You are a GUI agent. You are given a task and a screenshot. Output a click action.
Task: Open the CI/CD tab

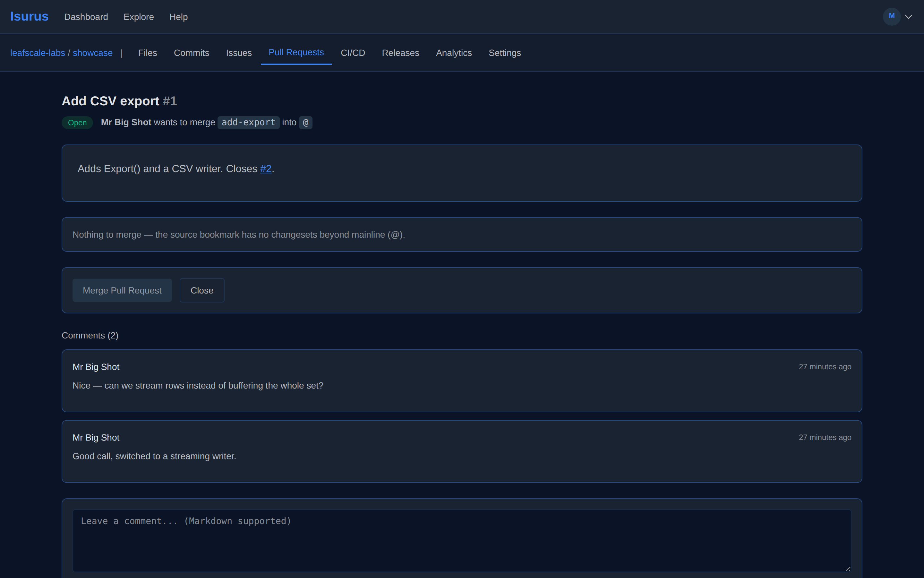[x=353, y=53]
